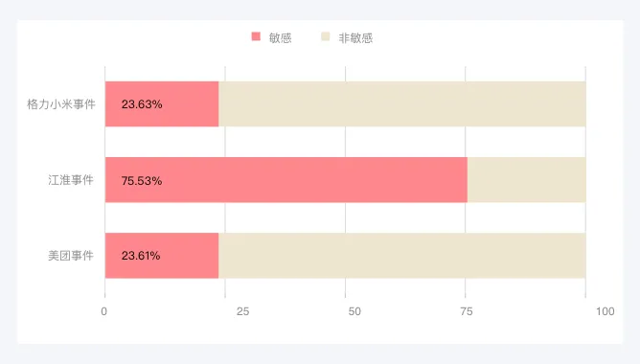Select the 江淮事件 axis label
The image size is (640, 364).
(x=71, y=180)
